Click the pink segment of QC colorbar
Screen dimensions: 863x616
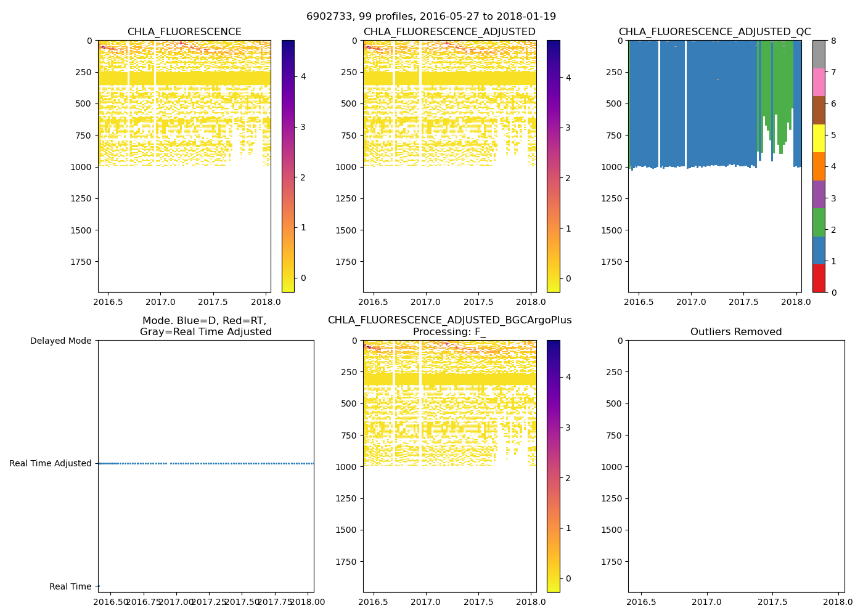point(819,83)
